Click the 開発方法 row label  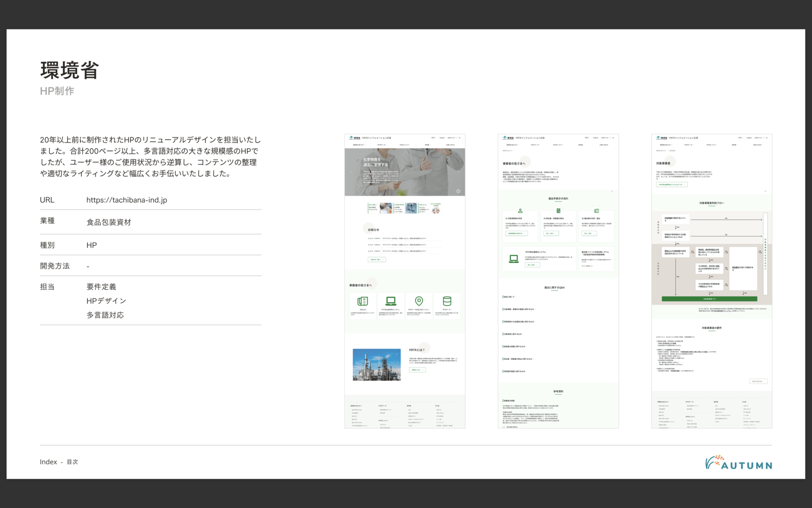[x=55, y=266]
